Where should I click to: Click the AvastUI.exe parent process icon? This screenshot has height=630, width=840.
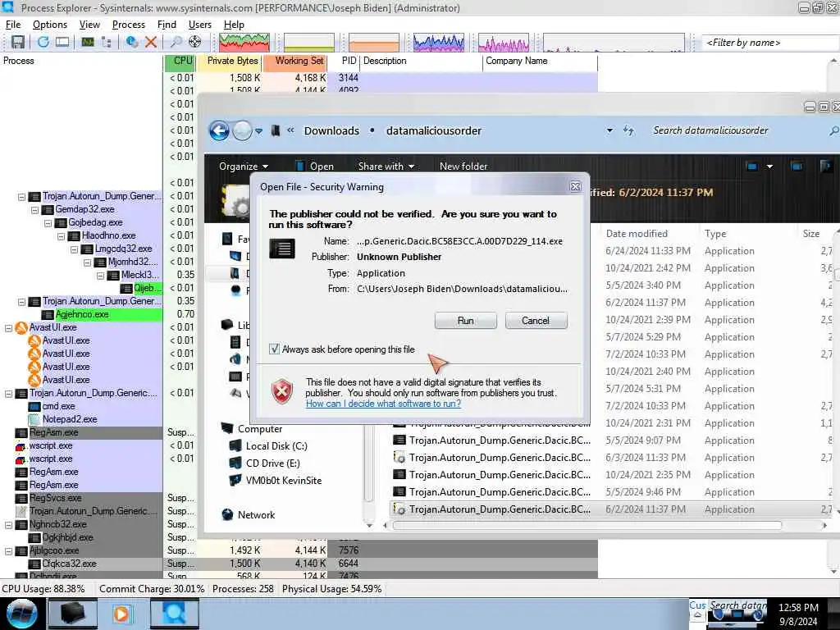tap(21, 327)
